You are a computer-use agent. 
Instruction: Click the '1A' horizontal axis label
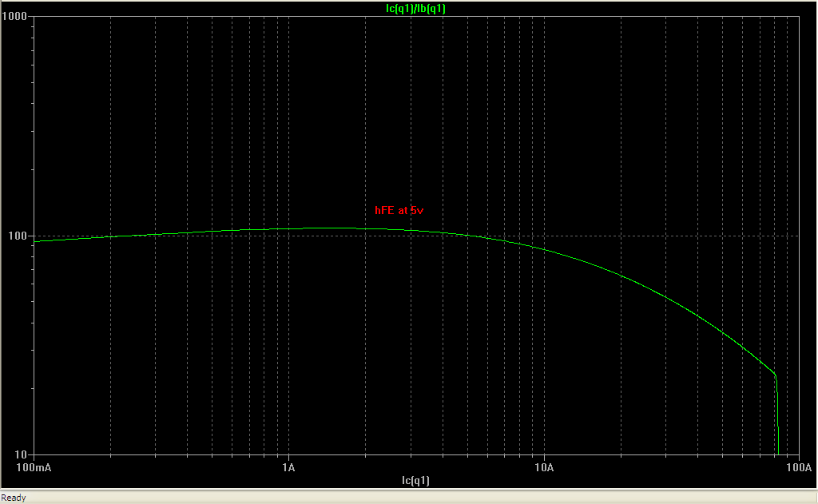[x=288, y=467]
